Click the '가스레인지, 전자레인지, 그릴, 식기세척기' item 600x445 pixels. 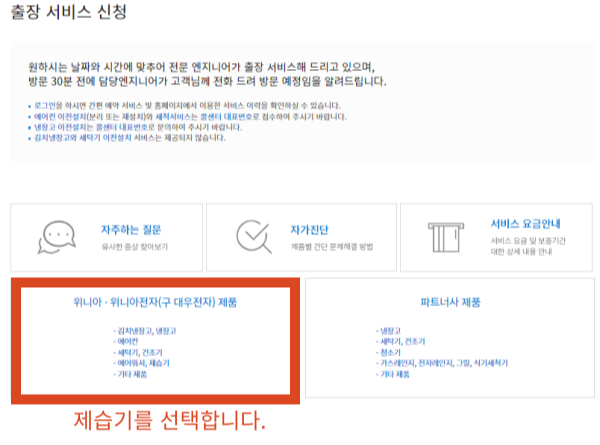442,363
